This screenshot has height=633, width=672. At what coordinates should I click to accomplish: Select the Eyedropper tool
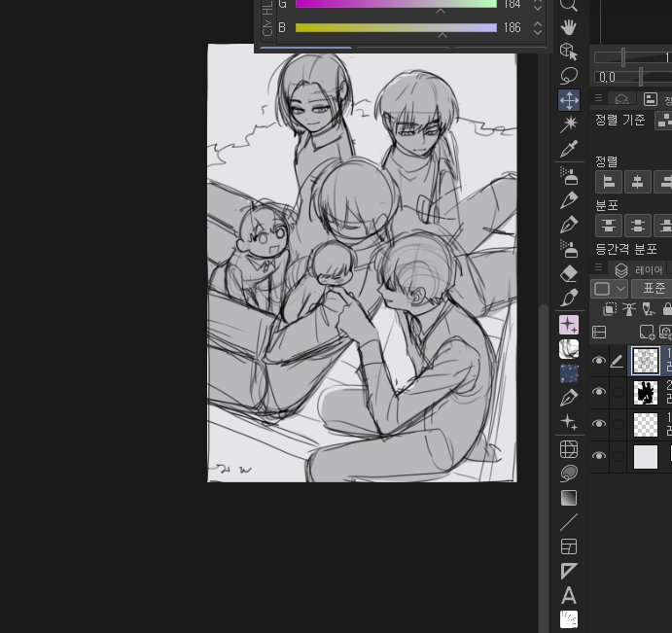click(x=569, y=149)
